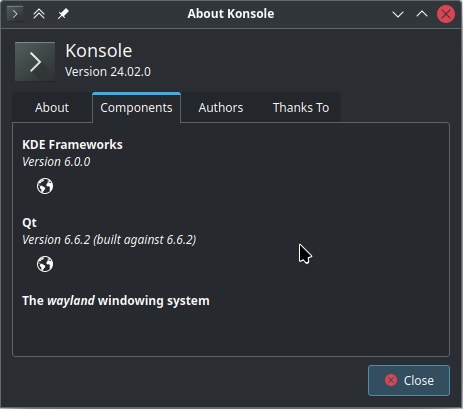This screenshot has width=463, height=409.
Task: Click the Version 24.02.0 label
Action: coord(108,72)
